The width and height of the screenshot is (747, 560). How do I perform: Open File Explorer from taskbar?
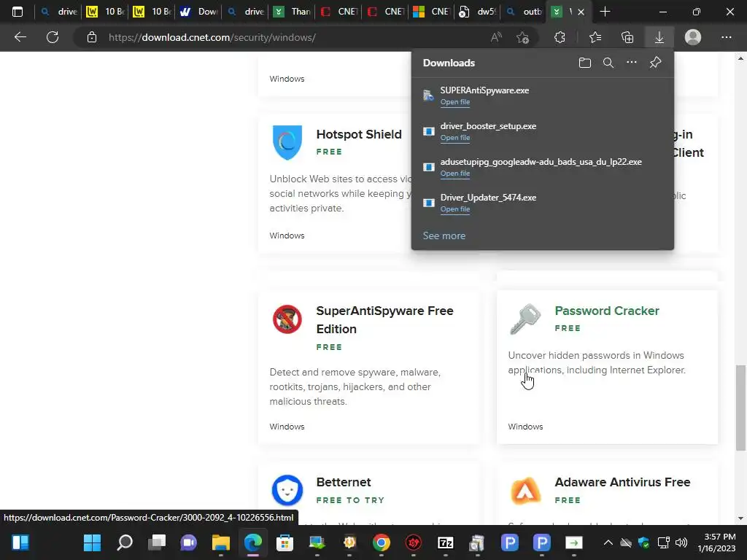click(x=221, y=542)
